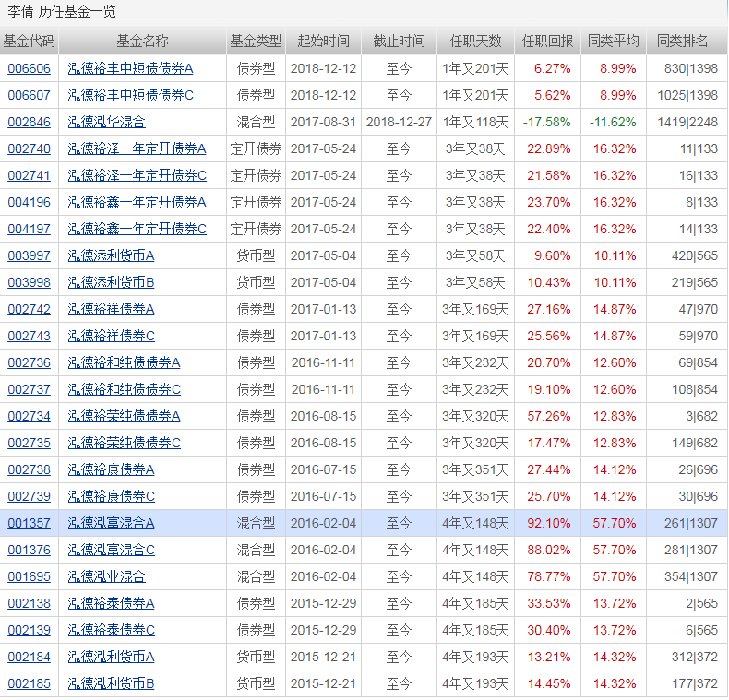Image resolution: width=729 pixels, height=700 pixels.
Task: Click fund code 001695
Action: click(x=29, y=576)
